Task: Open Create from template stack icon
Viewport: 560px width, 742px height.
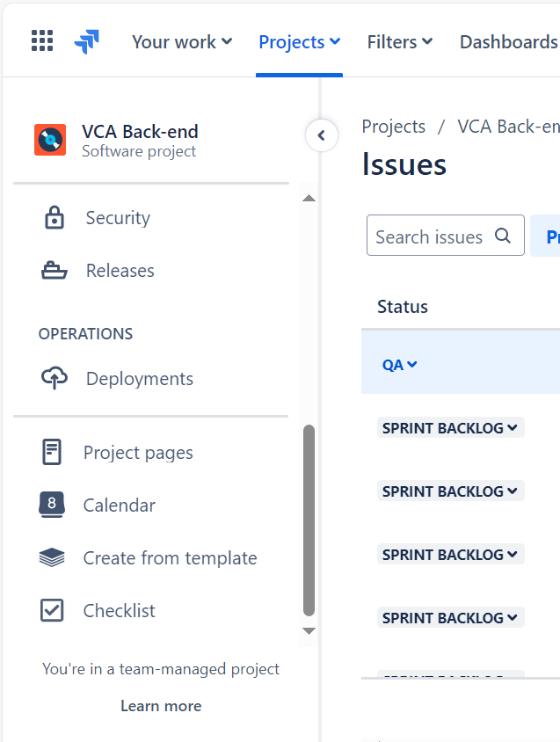Action: click(52, 557)
